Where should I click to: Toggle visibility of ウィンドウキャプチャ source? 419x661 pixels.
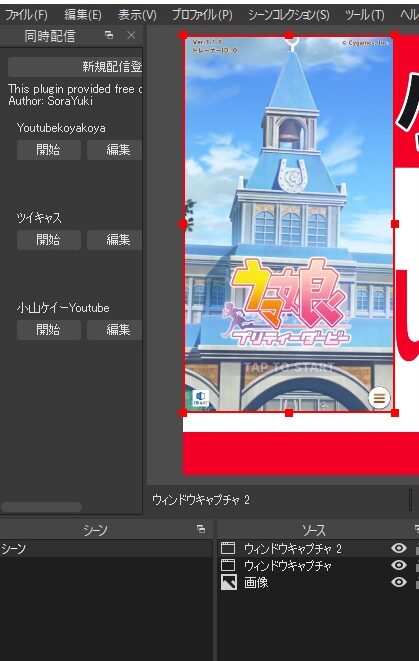click(x=399, y=565)
